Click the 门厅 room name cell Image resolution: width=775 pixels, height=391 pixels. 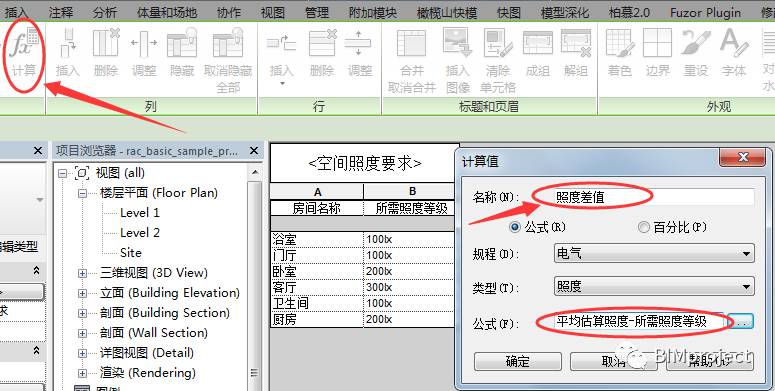point(317,255)
